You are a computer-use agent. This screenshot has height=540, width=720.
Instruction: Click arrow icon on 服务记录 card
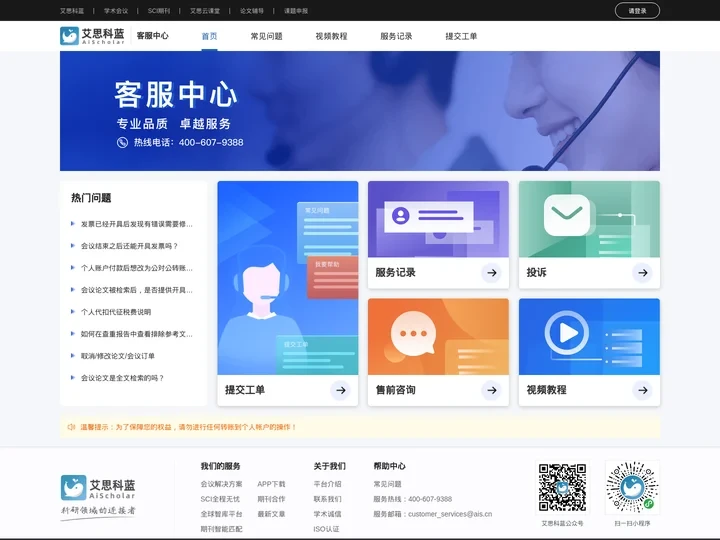tap(491, 272)
